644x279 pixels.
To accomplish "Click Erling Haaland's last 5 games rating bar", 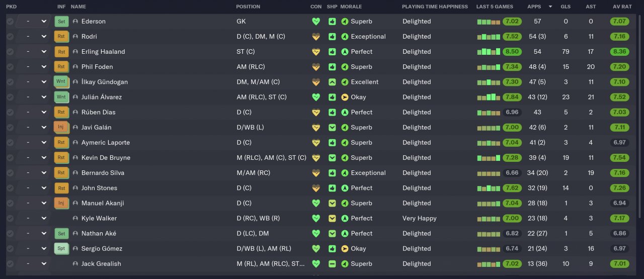I will (489, 52).
